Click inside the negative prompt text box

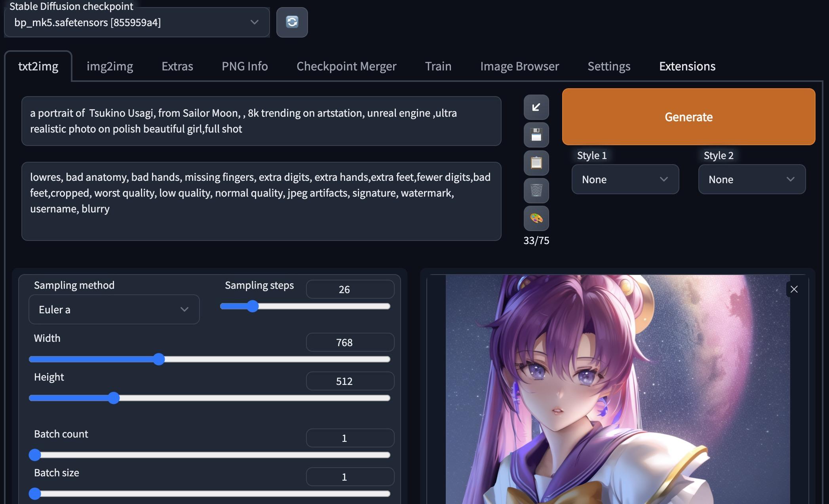[x=261, y=201]
